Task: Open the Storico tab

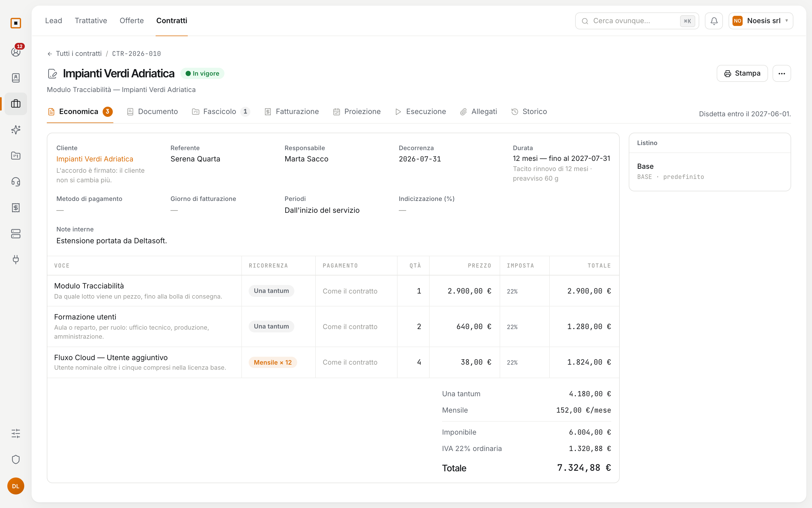Action: [x=529, y=111]
